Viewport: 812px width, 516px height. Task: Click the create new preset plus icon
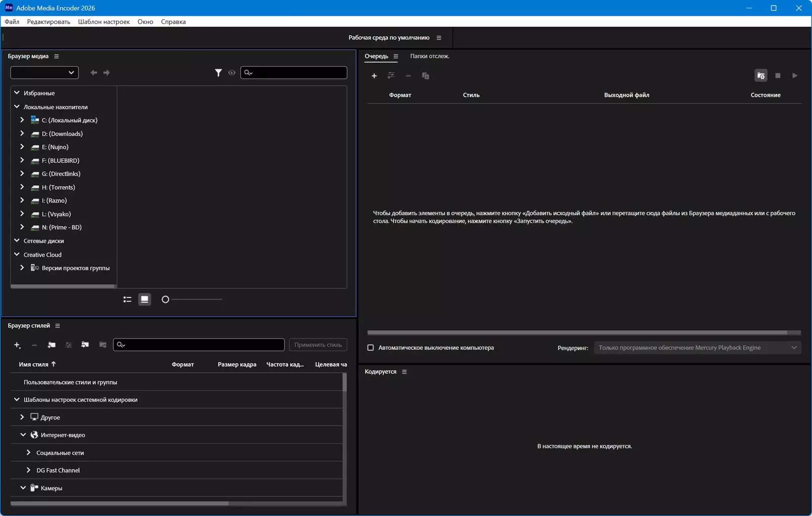coord(17,345)
